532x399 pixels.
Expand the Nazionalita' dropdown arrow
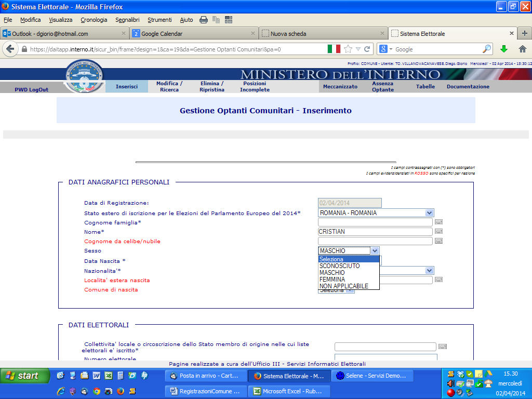429,271
